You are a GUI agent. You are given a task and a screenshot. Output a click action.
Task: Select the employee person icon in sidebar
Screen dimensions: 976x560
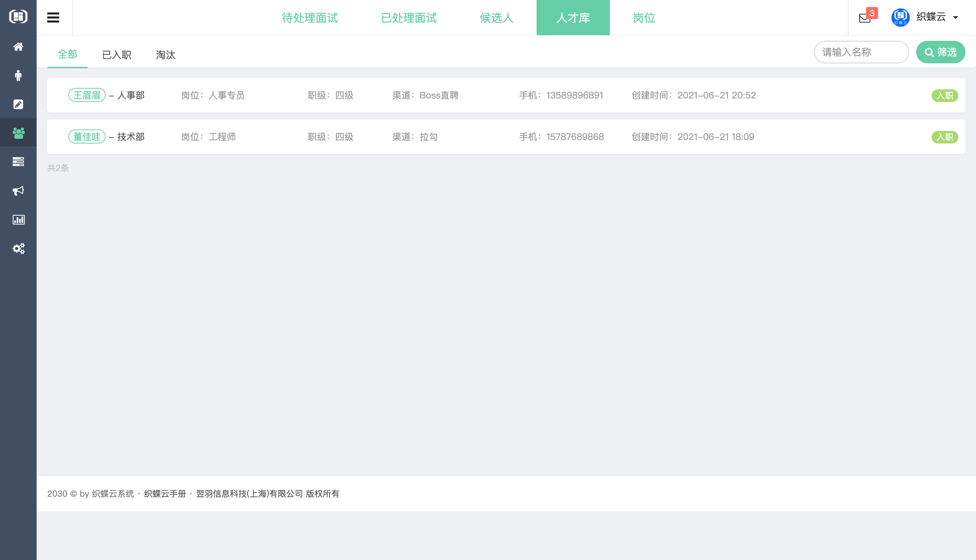(18, 75)
